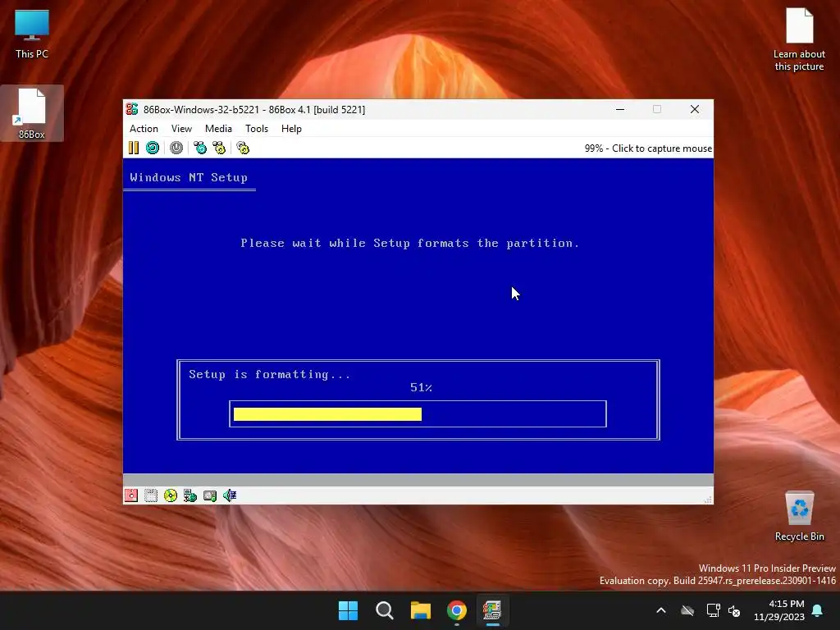840x630 pixels.
Task: Select the 86Box desktop shortcut
Action: (x=32, y=113)
